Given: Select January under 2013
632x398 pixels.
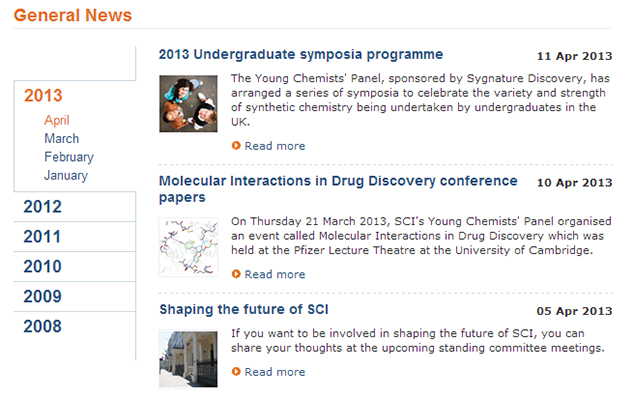Looking at the screenshot, I should coord(66,175).
